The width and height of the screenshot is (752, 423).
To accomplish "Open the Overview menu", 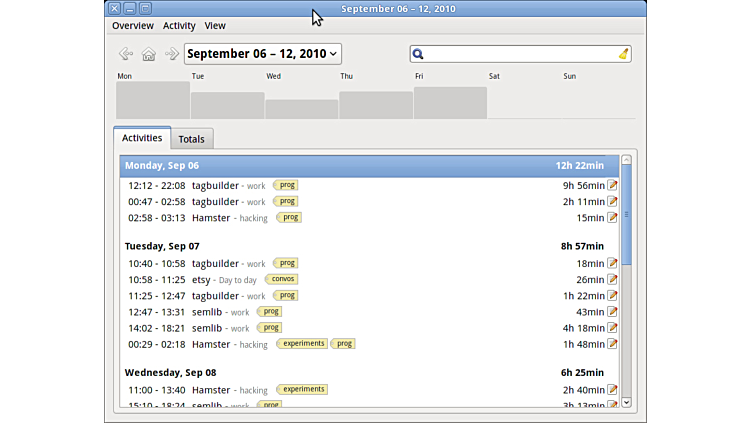I will tap(133, 25).
